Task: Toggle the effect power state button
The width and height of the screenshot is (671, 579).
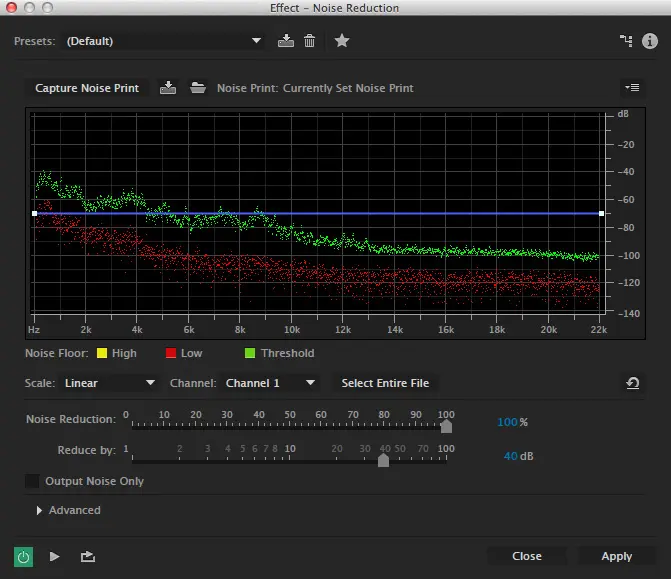Action: point(23,557)
